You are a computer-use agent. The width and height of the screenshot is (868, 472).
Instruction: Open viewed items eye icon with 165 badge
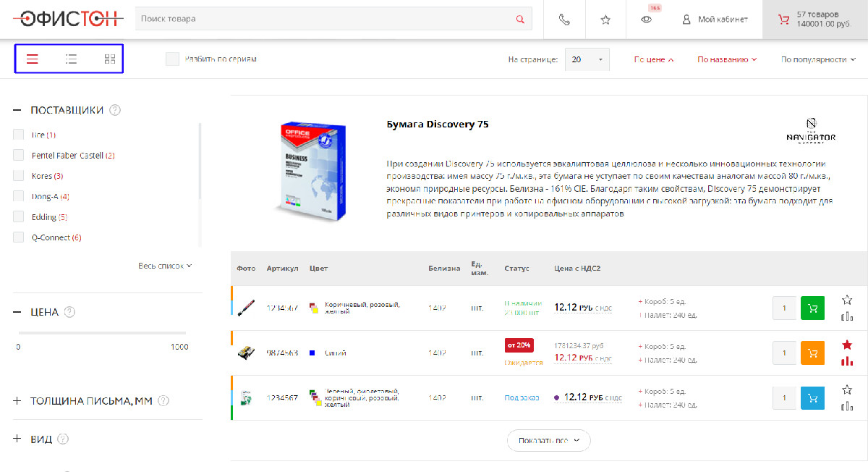(647, 20)
